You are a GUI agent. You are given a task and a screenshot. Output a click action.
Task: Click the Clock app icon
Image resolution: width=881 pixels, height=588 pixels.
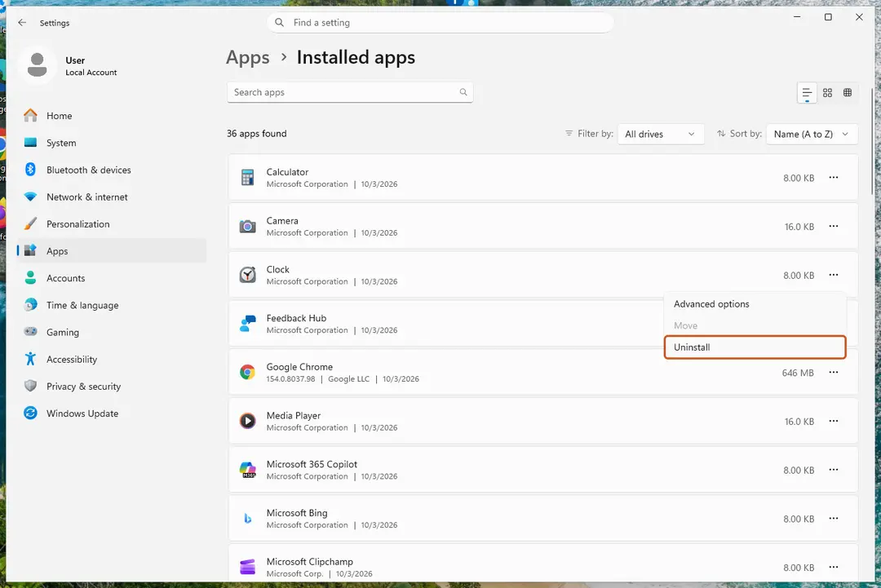247,275
